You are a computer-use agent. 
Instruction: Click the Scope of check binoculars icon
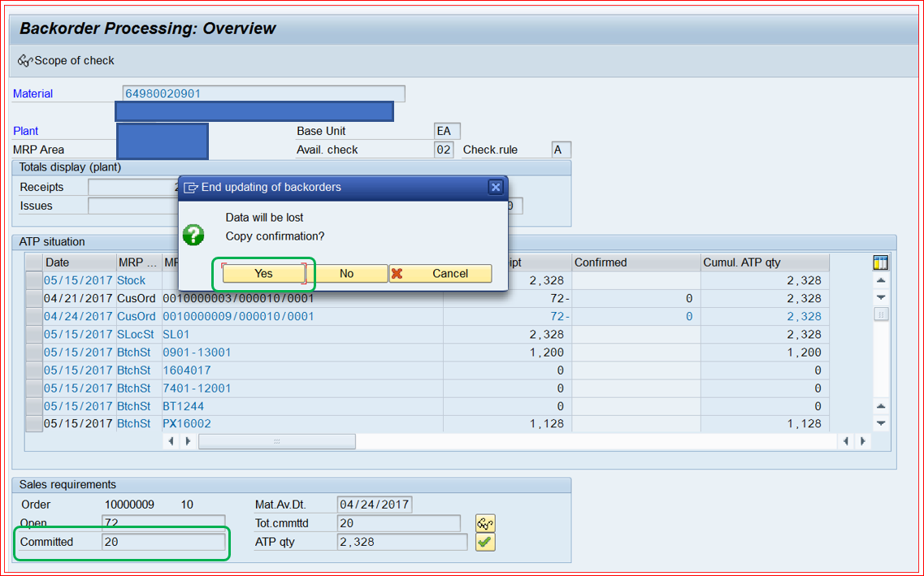(24, 59)
